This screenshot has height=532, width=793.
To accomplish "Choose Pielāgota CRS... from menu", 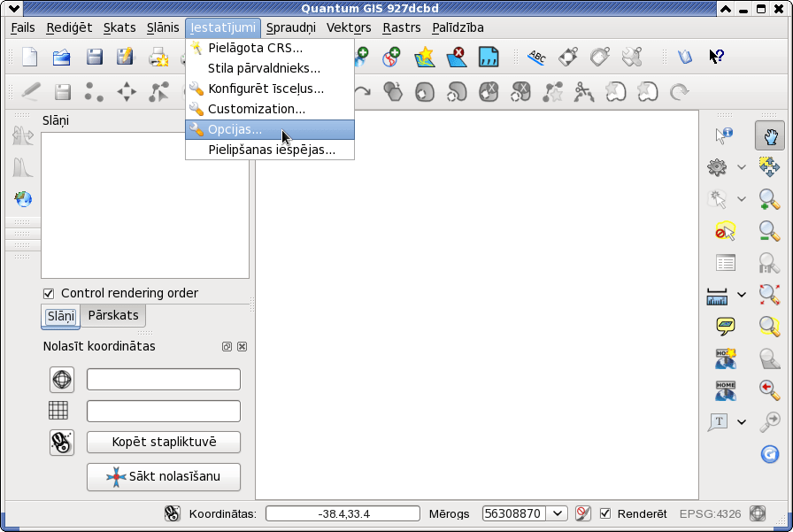I will click(270, 48).
